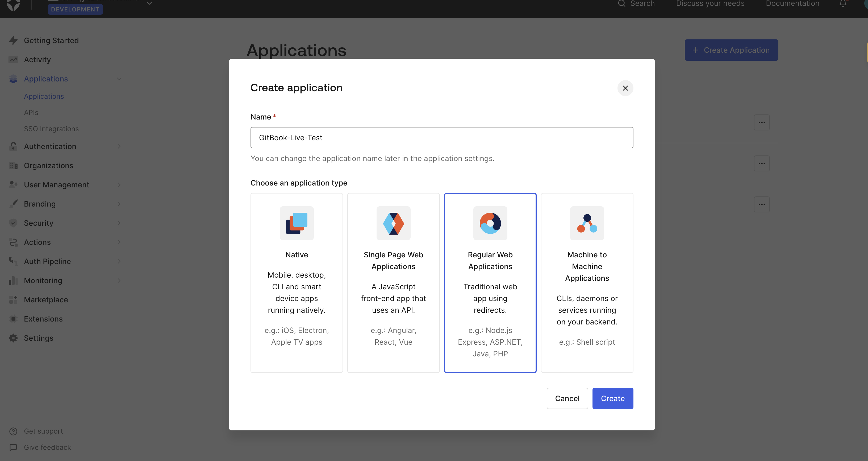Viewport: 868px width, 461px height.
Task: Click the Marketplace sidebar icon
Action: [x=13, y=299]
